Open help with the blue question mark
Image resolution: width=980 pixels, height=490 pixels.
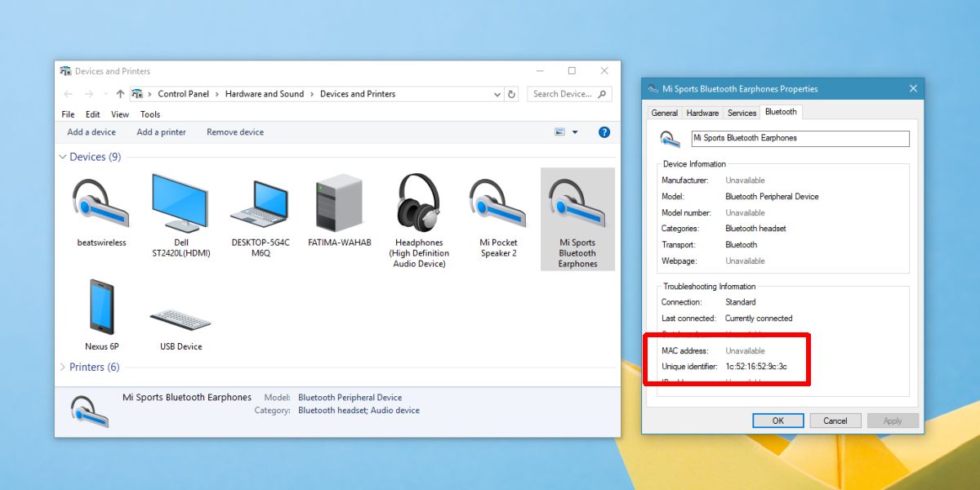pyautogui.click(x=604, y=131)
